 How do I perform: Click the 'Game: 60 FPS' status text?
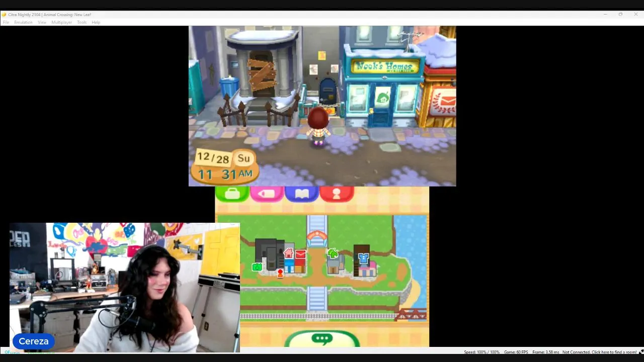click(516, 352)
